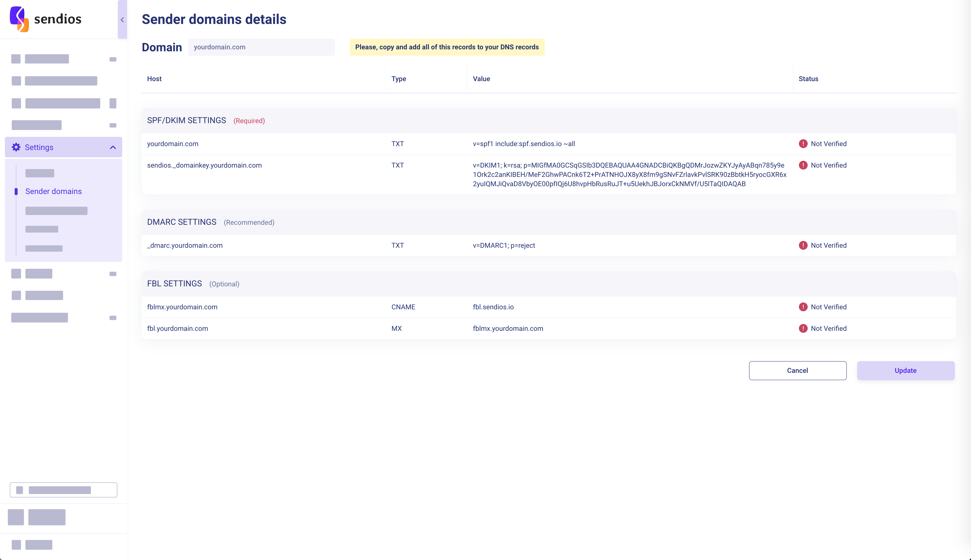Click fbl MX record alert icon
971x560 pixels.
(x=803, y=328)
